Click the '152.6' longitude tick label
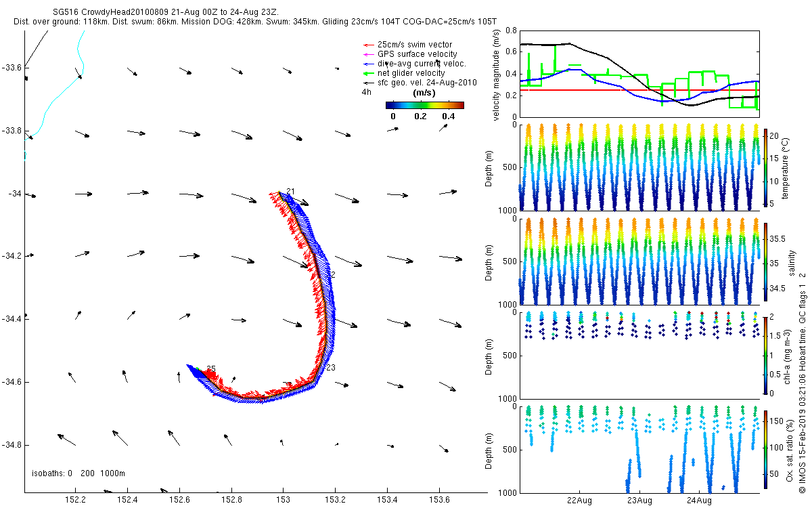 [179, 500]
